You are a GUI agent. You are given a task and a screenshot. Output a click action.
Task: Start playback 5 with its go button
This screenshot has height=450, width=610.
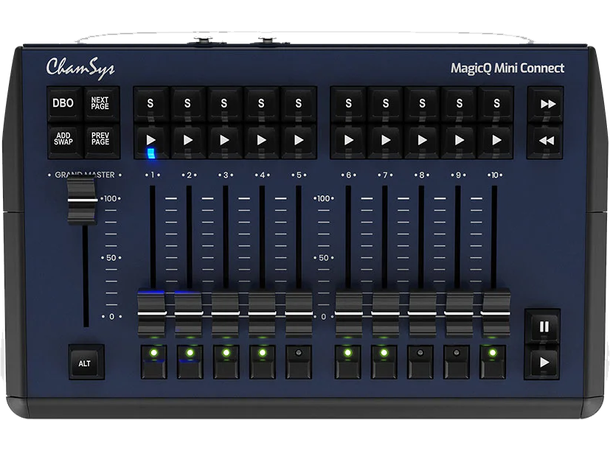pos(298,140)
